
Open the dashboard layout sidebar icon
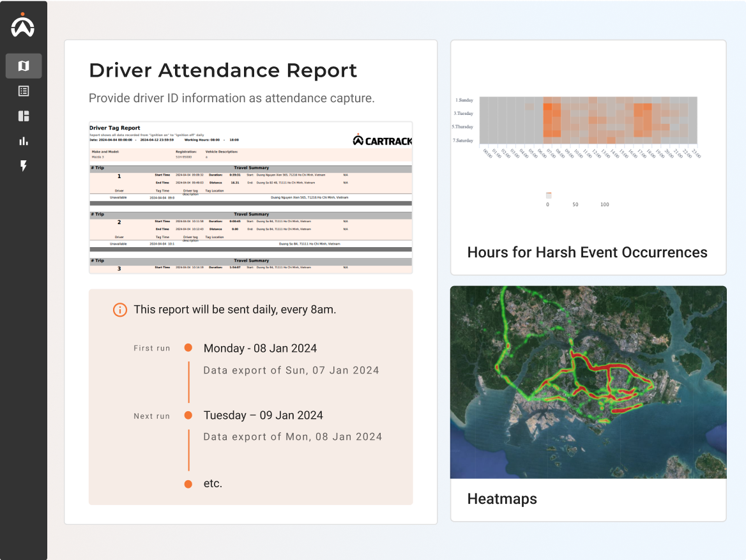[24, 116]
